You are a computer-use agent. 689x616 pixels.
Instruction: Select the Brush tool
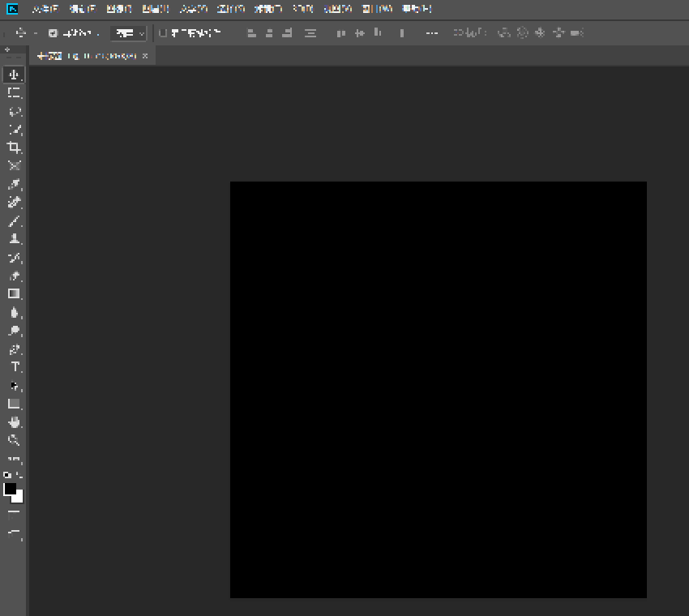[x=15, y=221]
